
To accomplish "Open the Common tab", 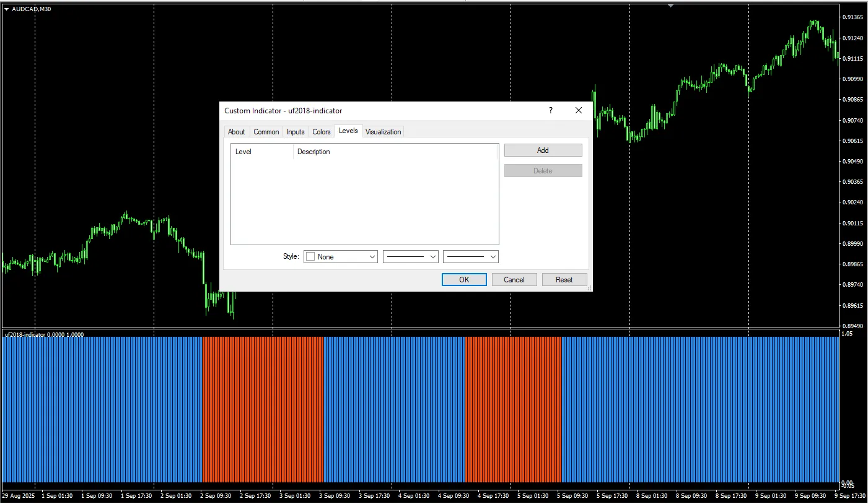I will (266, 132).
